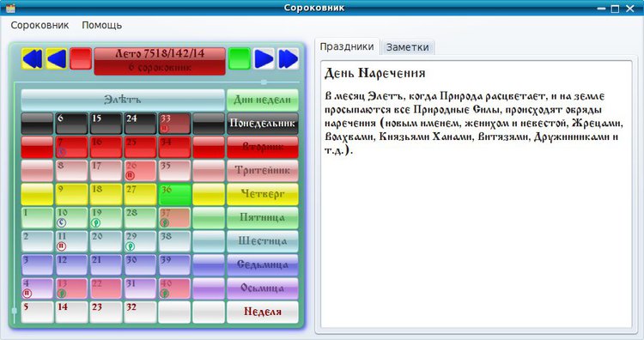Click the Неделя weekday label
The width and height of the screenshot is (644, 340).
(x=263, y=312)
